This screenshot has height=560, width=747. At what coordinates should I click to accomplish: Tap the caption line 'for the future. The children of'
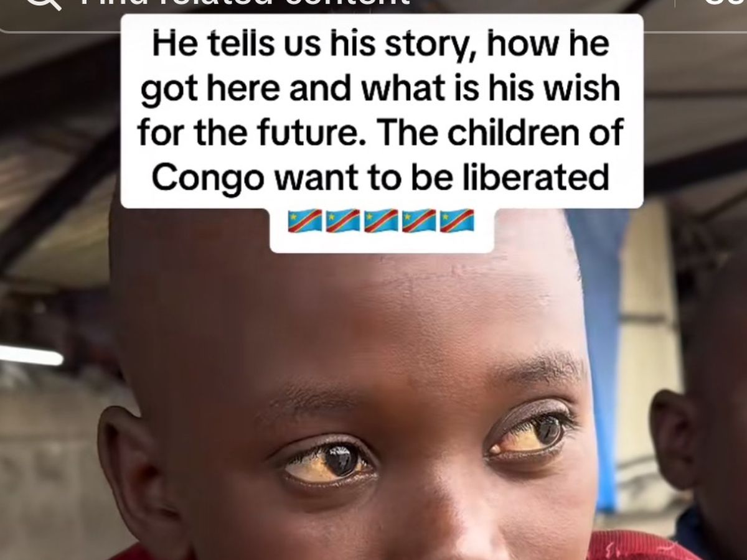click(x=380, y=133)
